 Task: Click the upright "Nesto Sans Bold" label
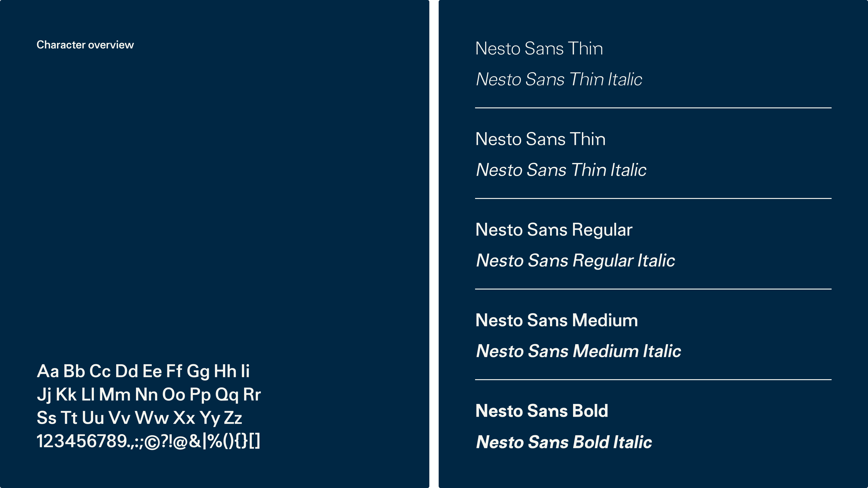pyautogui.click(x=542, y=411)
